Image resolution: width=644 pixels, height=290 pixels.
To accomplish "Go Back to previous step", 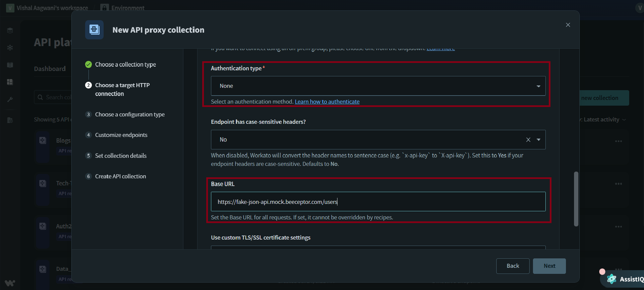I will pyautogui.click(x=513, y=266).
